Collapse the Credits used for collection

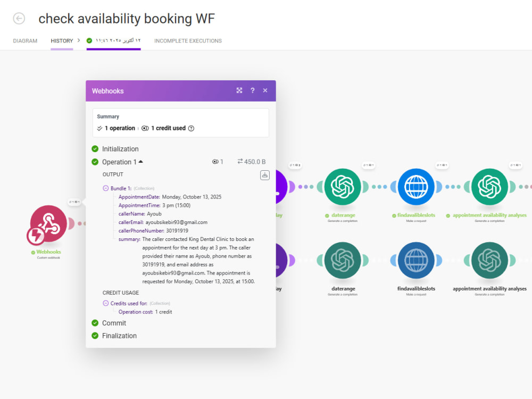[106, 303]
